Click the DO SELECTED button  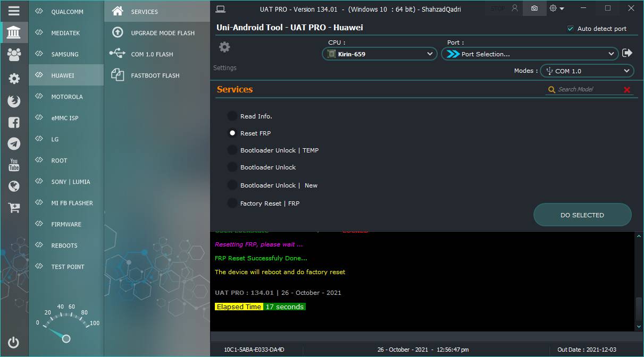coord(582,215)
